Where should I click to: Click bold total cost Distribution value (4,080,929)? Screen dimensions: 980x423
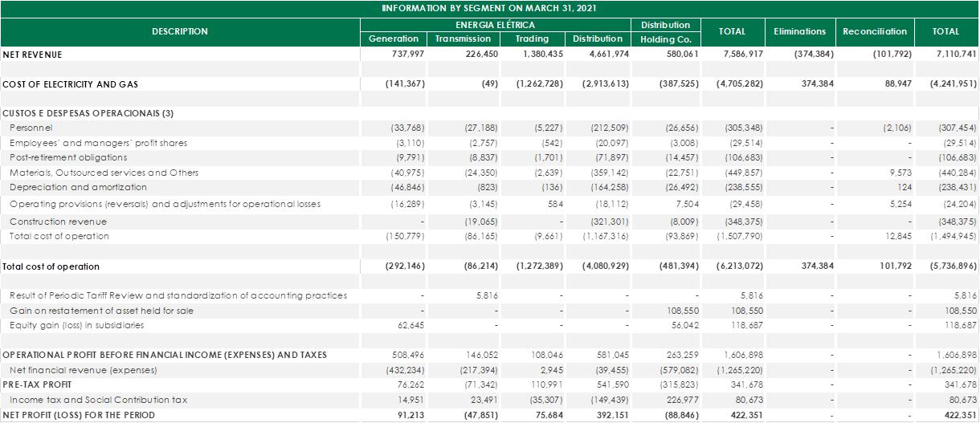605,266
